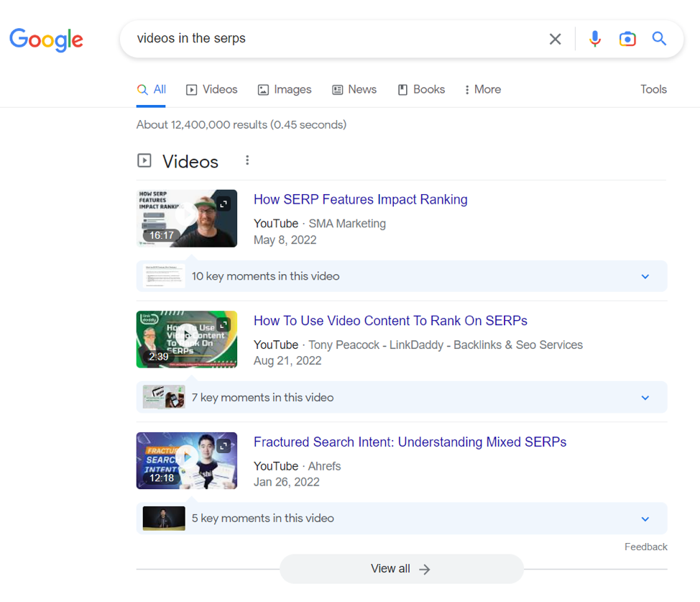
Task: Play the 'How SERP Features Impact Ranking' thumbnail
Action: click(187, 218)
